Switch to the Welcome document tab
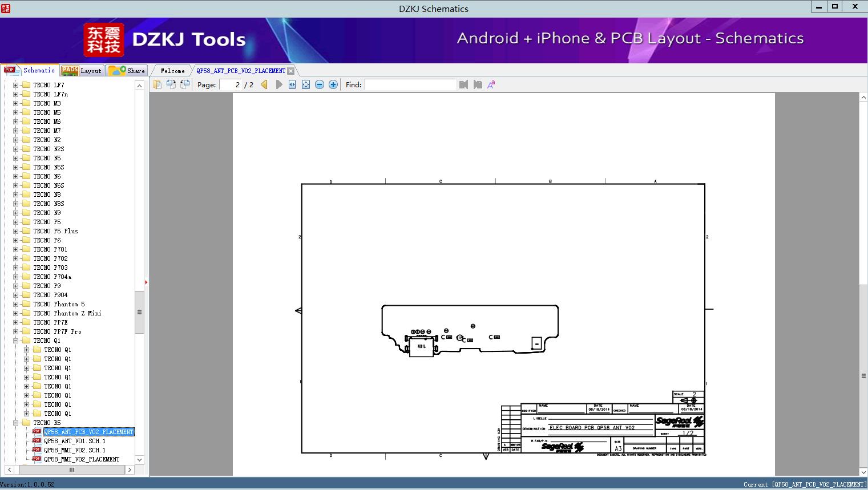 pyautogui.click(x=172, y=71)
